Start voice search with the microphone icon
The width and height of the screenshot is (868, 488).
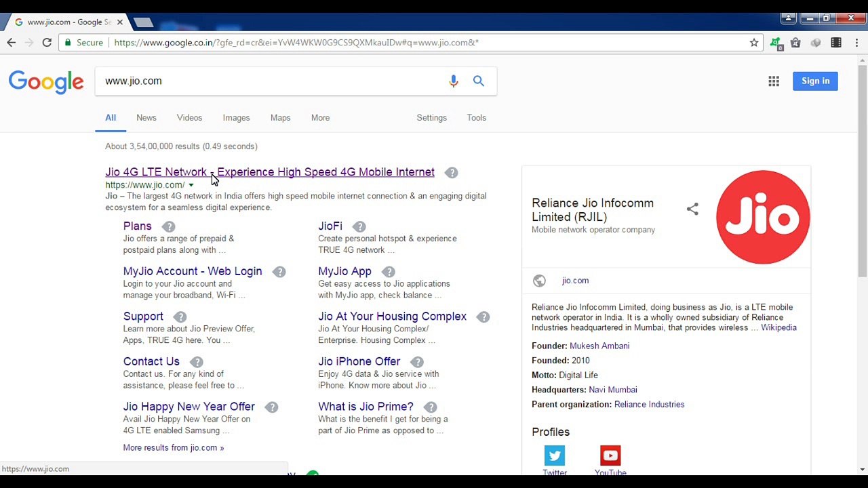[454, 81]
